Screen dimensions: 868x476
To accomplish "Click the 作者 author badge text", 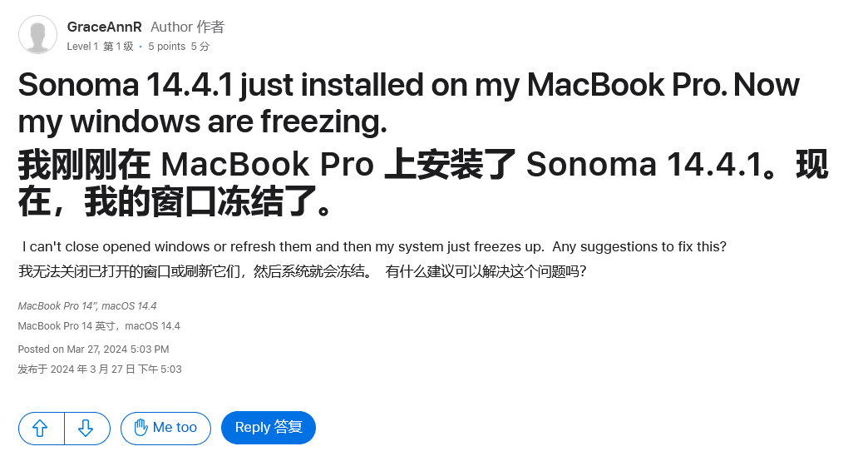I will tap(212, 27).
